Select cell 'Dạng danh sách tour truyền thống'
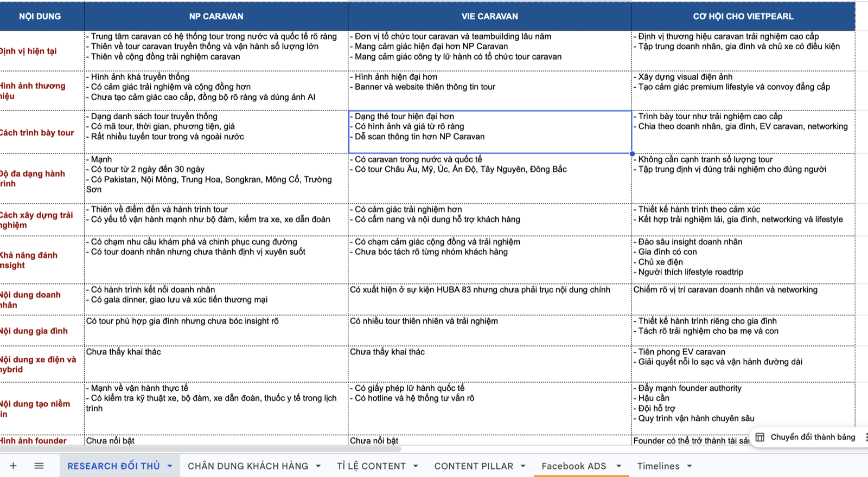This screenshot has width=868, height=477. click(x=216, y=132)
